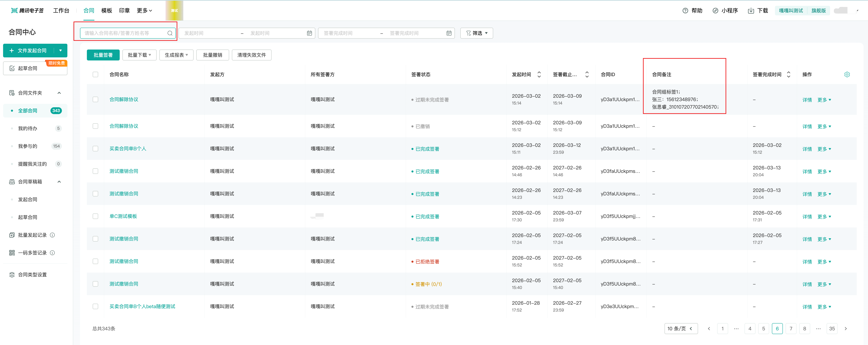Open 我的待办 in the sidebar

tap(28, 128)
